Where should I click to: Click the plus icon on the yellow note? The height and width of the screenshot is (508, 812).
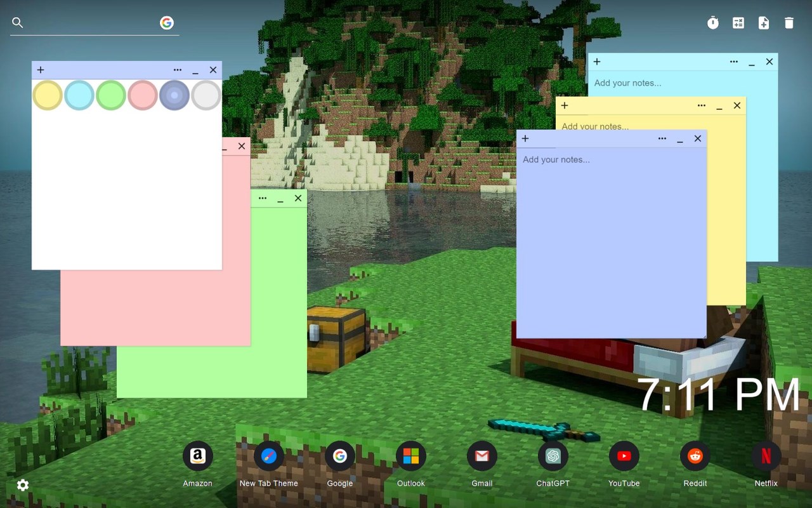(565, 105)
